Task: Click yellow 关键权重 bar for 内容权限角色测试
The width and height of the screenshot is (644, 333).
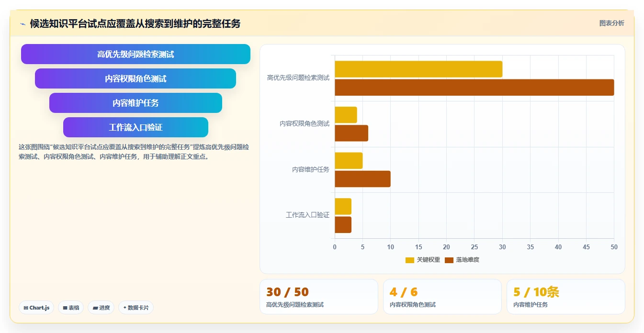Action: tap(346, 115)
